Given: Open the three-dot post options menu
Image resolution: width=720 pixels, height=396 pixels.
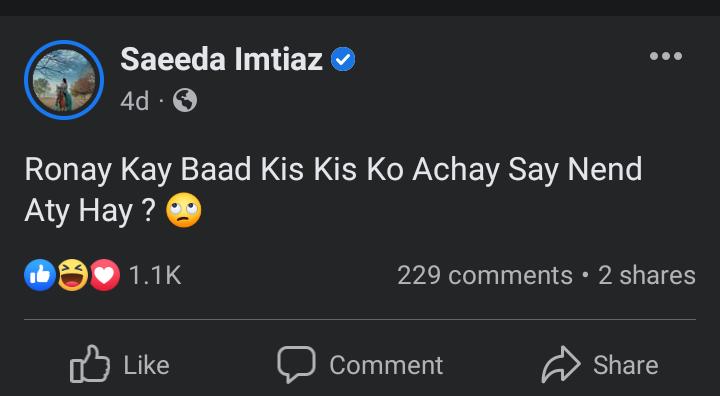Looking at the screenshot, I should coord(666,56).
